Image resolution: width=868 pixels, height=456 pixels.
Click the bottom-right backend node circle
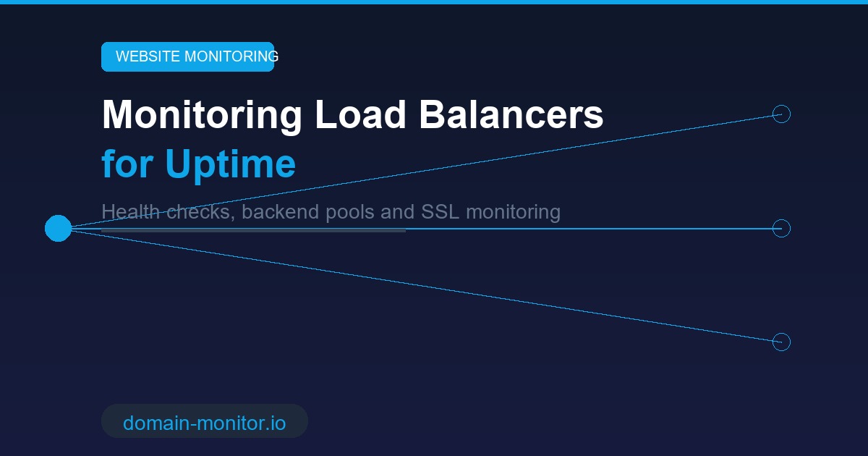pyautogui.click(x=781, y=342)
